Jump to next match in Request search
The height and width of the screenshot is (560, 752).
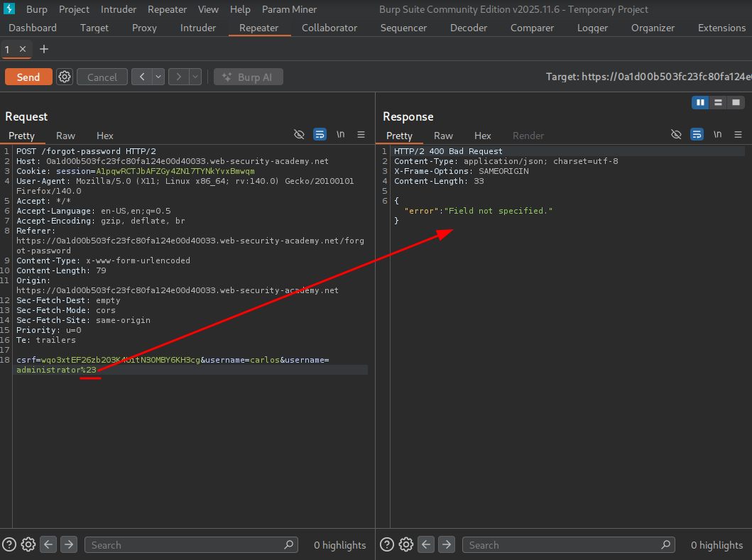[69, 544]
